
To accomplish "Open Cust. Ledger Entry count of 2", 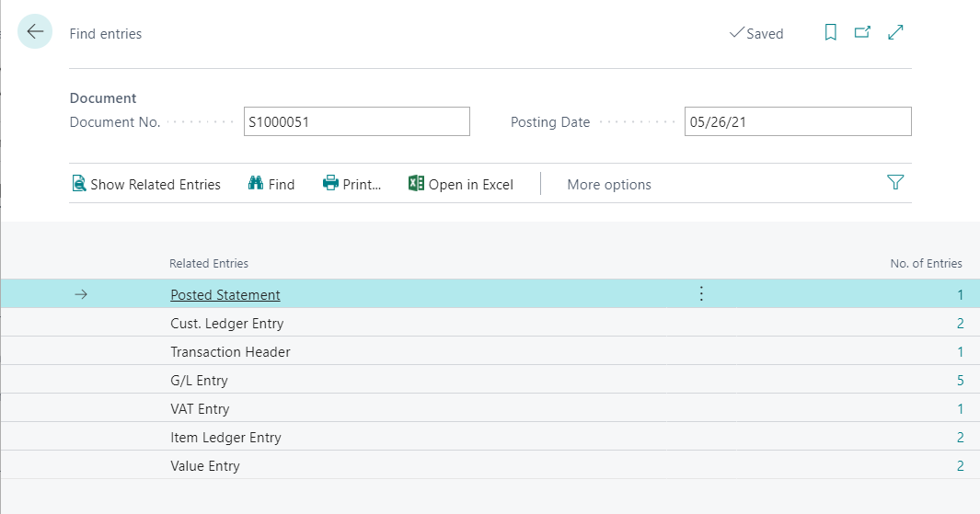I will tap(960, 324).
